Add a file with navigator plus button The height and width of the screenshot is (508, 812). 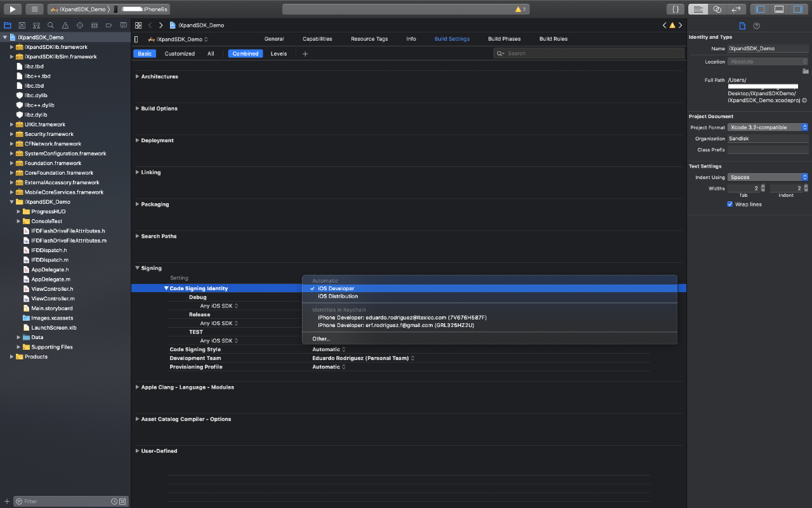(7, 501)
